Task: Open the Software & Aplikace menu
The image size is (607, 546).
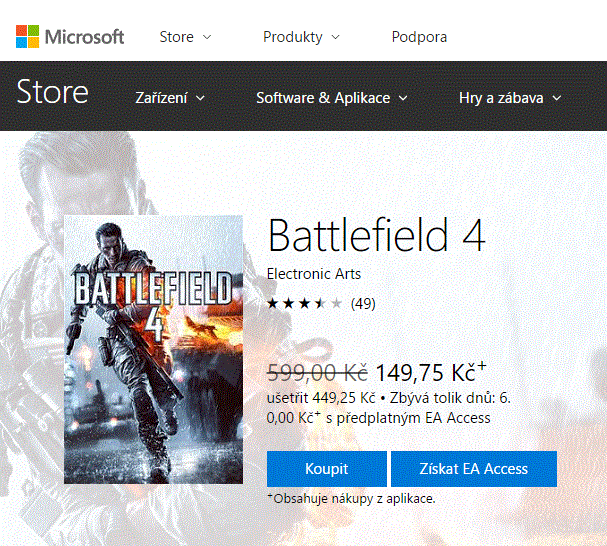Action: click(x=332, y=98)
